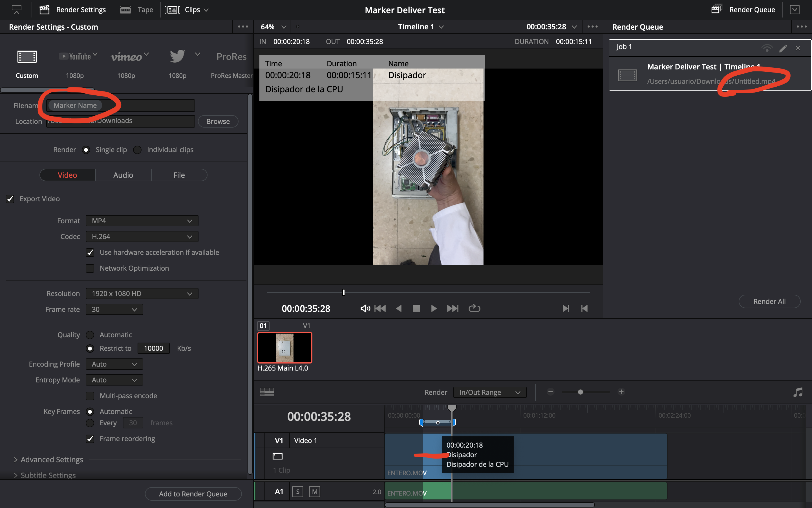Zoom in timeline with plus icon
This screenshot has width=812, height=508.
click(621, 392)
